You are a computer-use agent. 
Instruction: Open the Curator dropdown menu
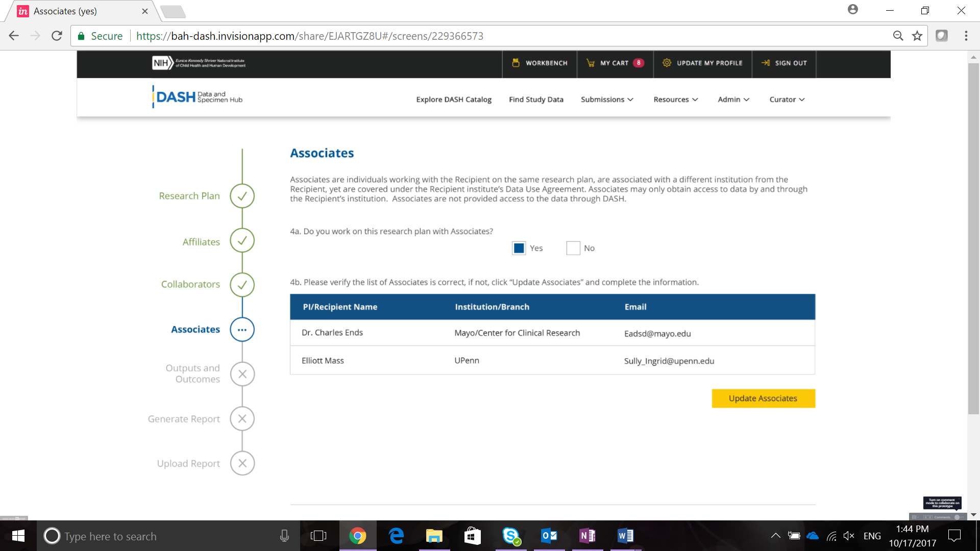coord(787,99)
